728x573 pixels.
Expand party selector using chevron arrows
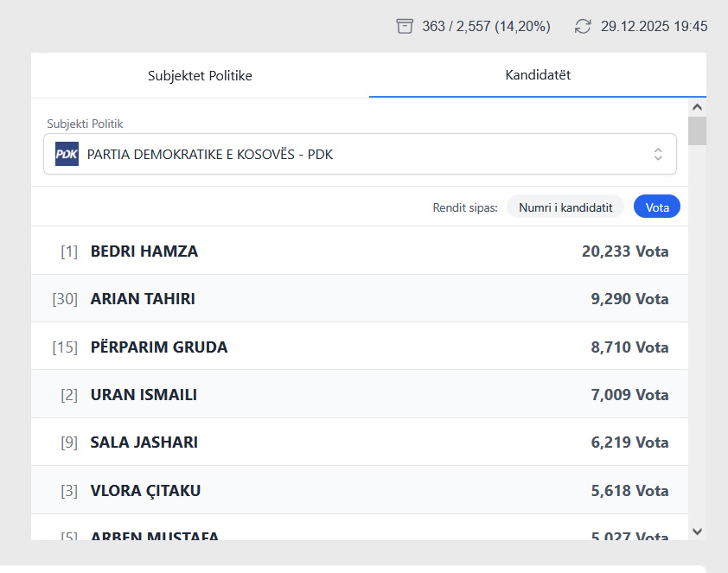pyautogui.click(x=658, y=154)
